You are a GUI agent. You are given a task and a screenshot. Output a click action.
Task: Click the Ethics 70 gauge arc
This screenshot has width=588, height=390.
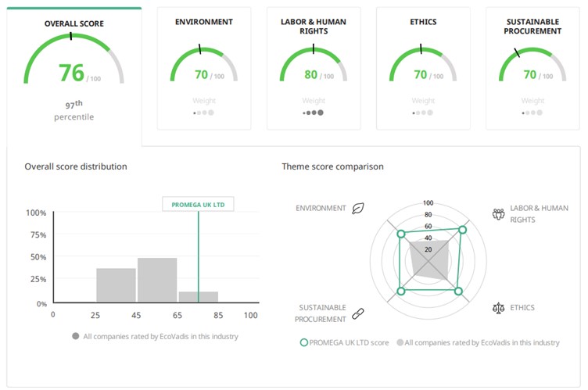[x=423, y=64]
